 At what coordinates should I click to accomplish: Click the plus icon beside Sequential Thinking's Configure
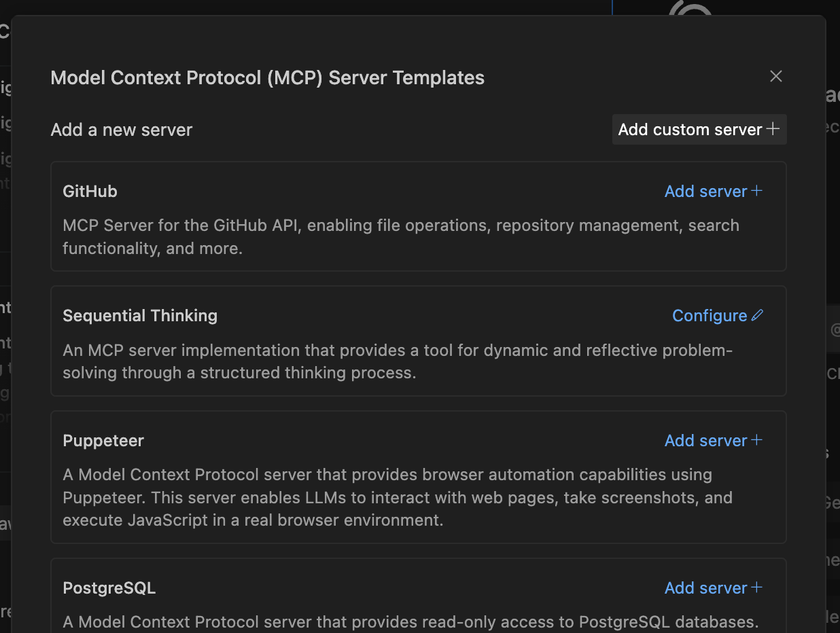click(757, 314)
